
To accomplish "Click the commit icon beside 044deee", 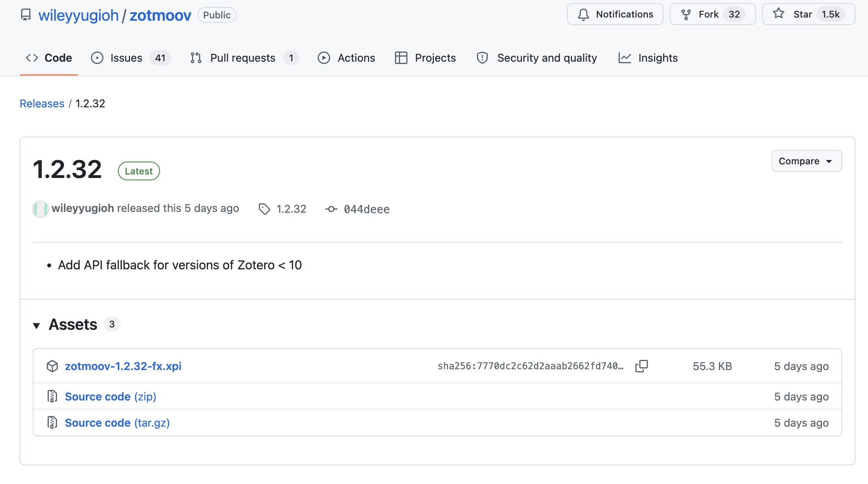I will [x=331, y=209].
